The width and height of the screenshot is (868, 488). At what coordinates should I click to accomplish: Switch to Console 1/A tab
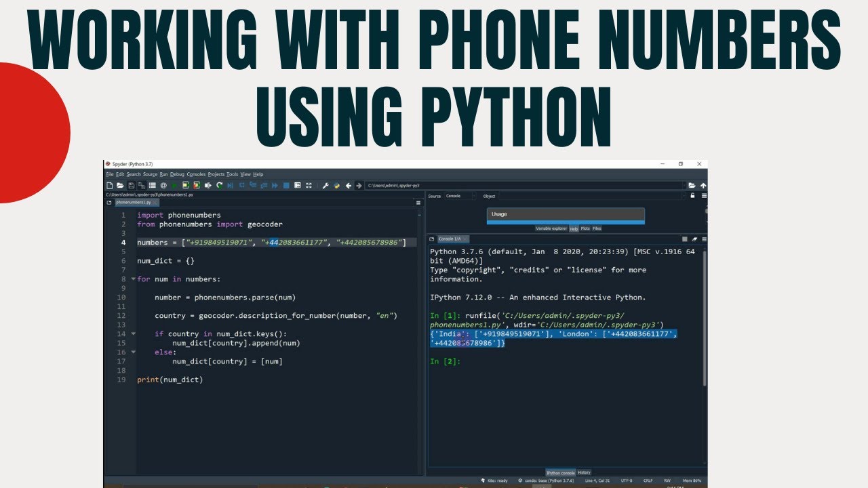click(x=452, y=239)
